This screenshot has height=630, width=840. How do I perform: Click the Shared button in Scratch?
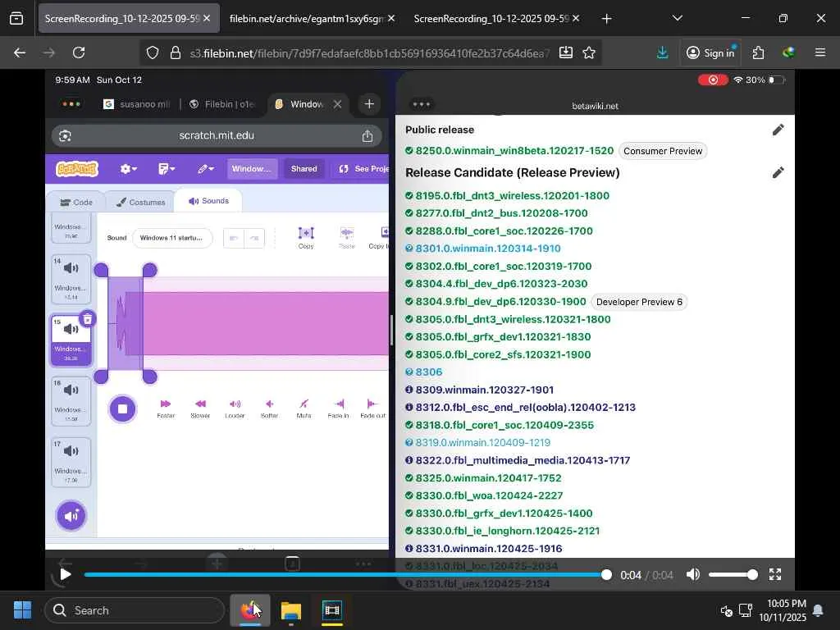(x=304, y=169)
